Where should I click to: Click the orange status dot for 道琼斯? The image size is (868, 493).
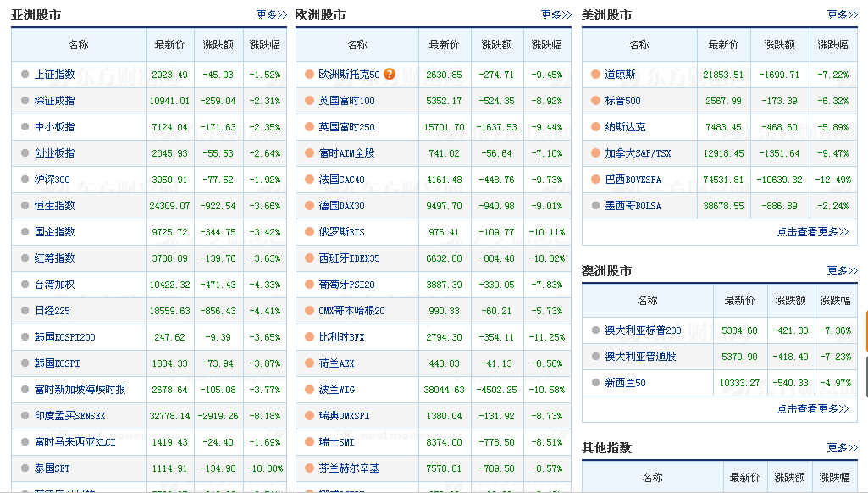click(595, 75)
